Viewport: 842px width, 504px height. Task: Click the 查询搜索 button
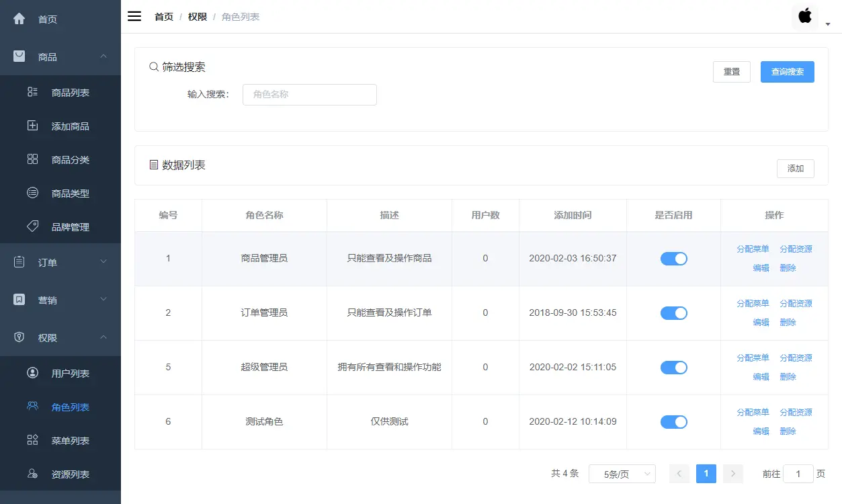tap(788, 72)
